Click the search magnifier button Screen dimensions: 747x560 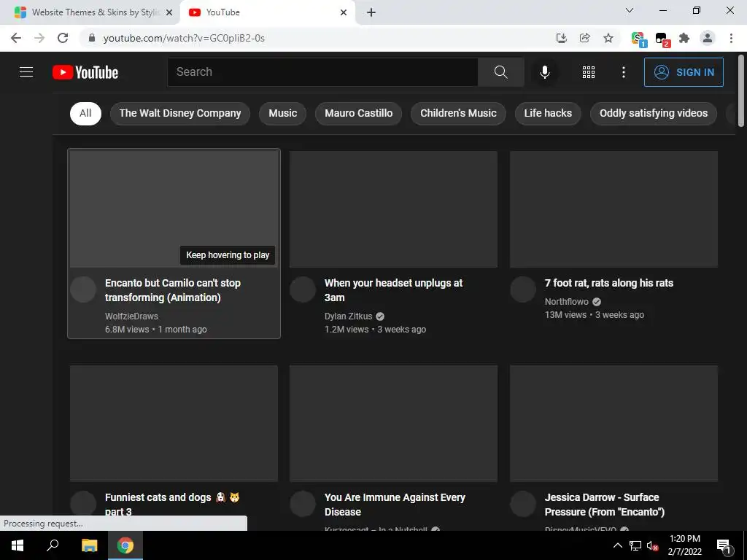(500, 72)
